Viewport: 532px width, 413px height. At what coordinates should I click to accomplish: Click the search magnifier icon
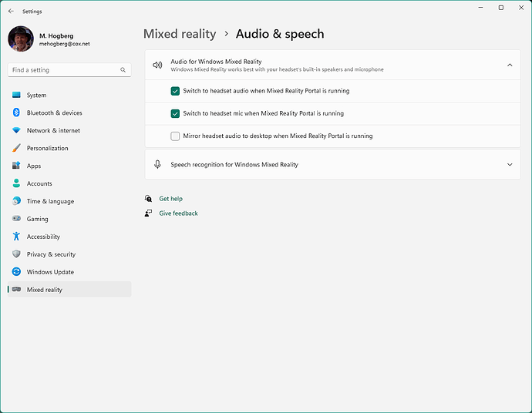123,70
